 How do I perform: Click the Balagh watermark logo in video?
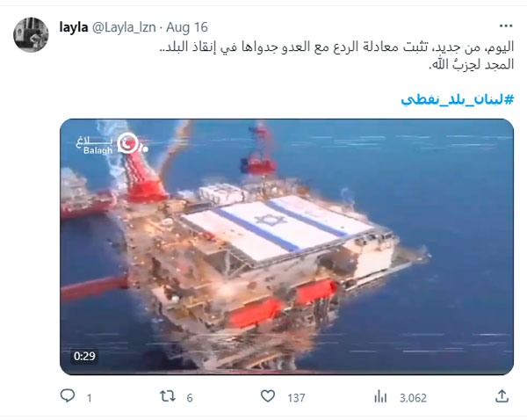tap(112, 144)
